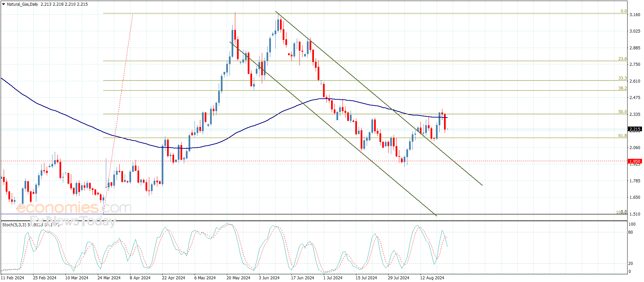The height and width of the screenshot is (282, 644).
Task: Click the economies.com watermark logo
Action: pos(74,208)
